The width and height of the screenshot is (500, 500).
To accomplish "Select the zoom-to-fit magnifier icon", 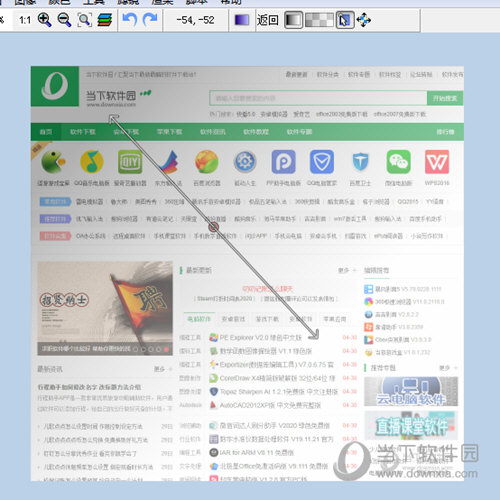I will pos(85,20).
